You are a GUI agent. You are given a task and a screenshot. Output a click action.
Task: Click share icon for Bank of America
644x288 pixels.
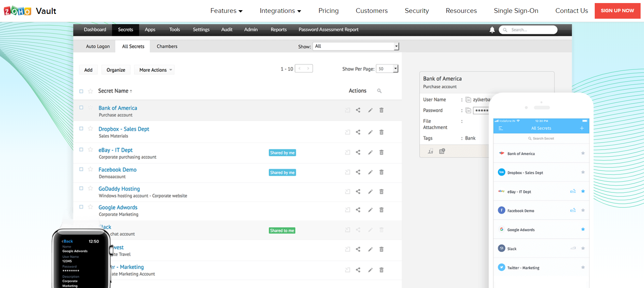point(358,110)
